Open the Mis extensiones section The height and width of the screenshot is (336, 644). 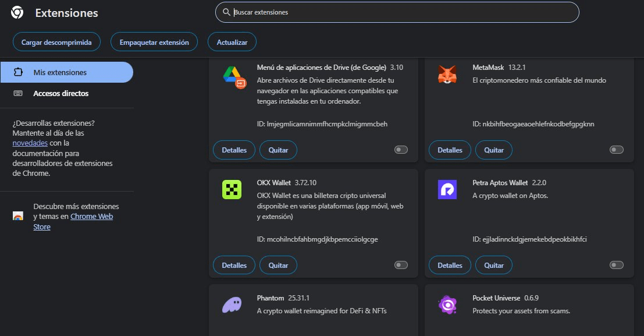[x=66, y=72]
